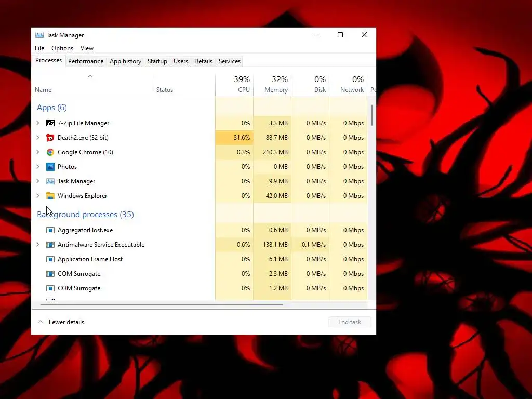
Task: Click the 7-Zip File Manager icon
Action: [50, 123]
